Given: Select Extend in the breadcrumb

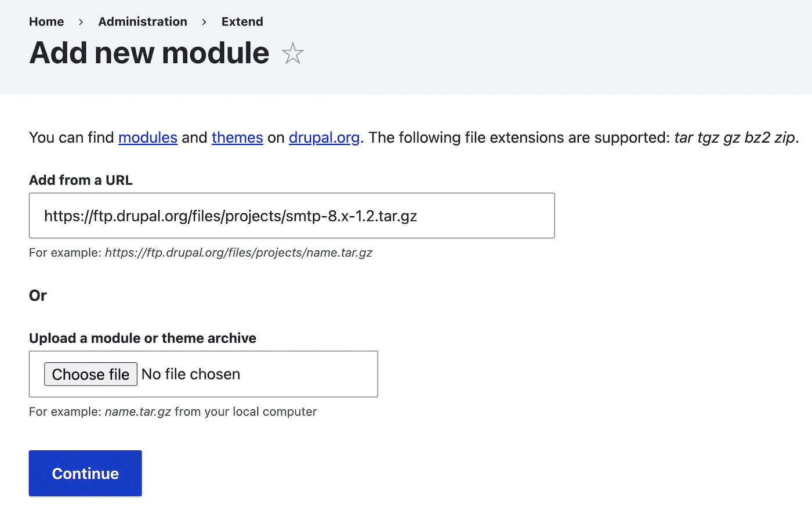Looking at the screenshot, I should pos(242,21).
